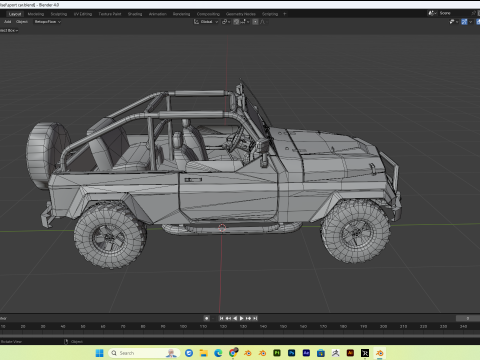Screen dimensions: 480x360
Task: Expand the RetopoFlow dropdown
Action: coord(48,22)
